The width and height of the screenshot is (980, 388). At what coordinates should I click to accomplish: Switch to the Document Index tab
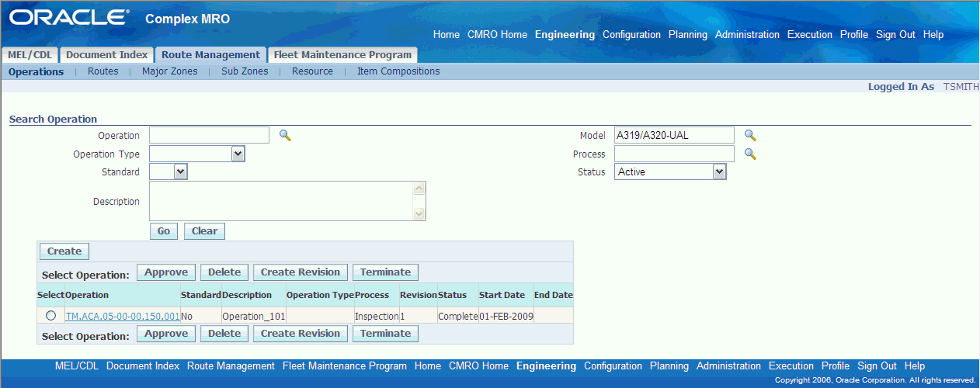coord(106,55)
